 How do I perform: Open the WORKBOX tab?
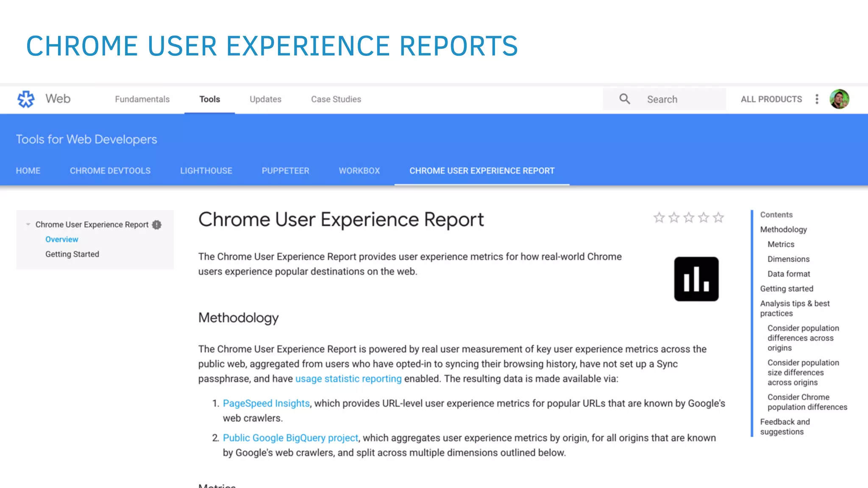pos(359,171)
